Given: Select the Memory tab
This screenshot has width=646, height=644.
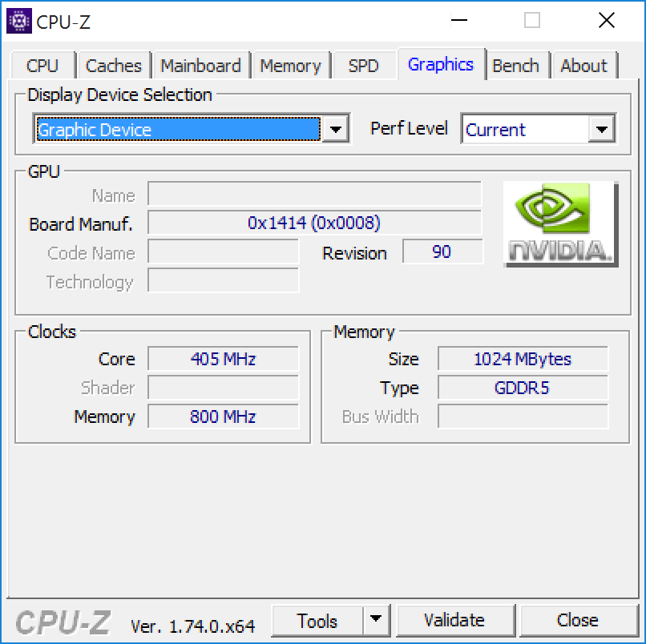Looking at the screenshot, I should (x=291, y=66).
